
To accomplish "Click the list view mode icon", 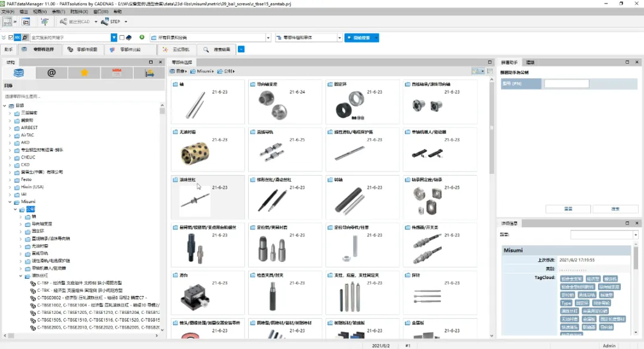I will coord(490,71).
